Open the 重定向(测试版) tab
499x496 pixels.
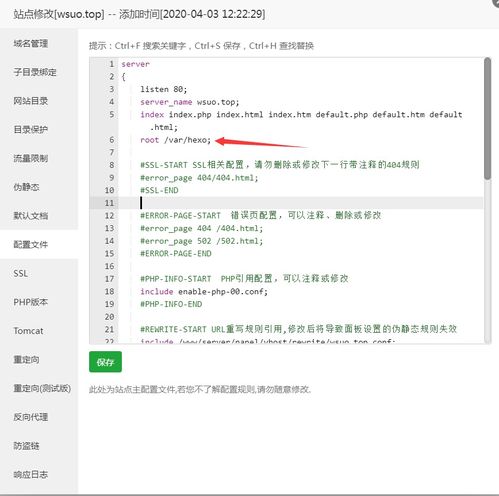(42, 388)
